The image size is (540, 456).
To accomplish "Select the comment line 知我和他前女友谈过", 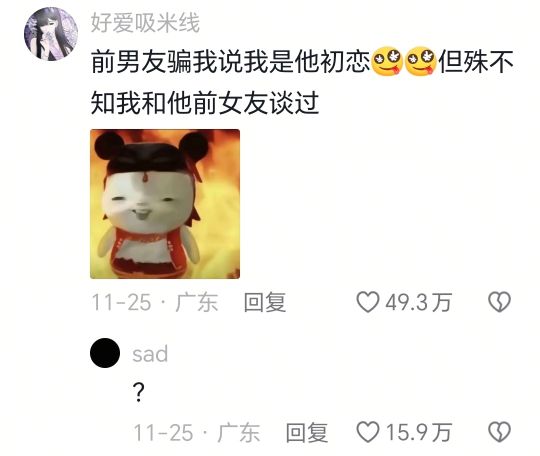I will click(205, 103).
